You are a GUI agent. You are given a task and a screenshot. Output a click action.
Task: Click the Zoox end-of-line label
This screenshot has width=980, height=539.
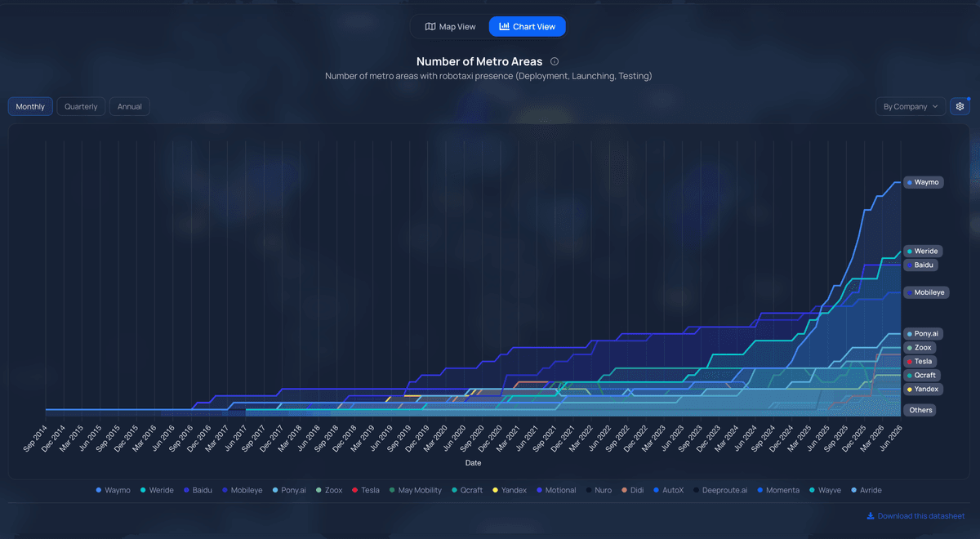pyautogui.click(x=920, y=348)
